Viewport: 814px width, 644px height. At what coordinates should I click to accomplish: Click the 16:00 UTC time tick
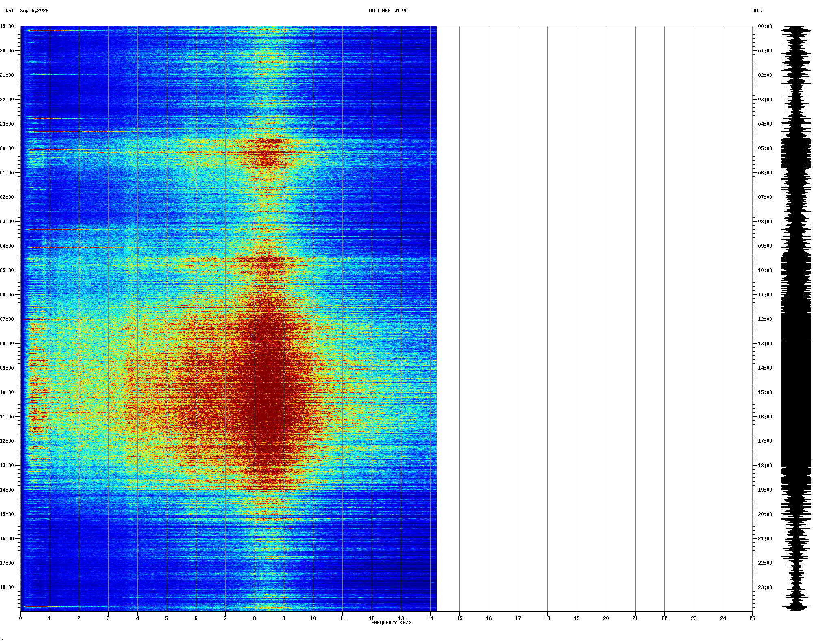click(x=765, y=417)
